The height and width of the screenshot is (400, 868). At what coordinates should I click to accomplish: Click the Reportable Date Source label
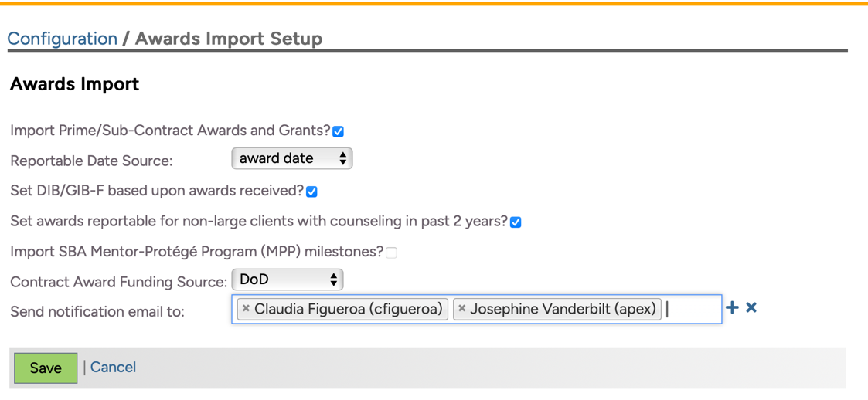coord(91,161)
